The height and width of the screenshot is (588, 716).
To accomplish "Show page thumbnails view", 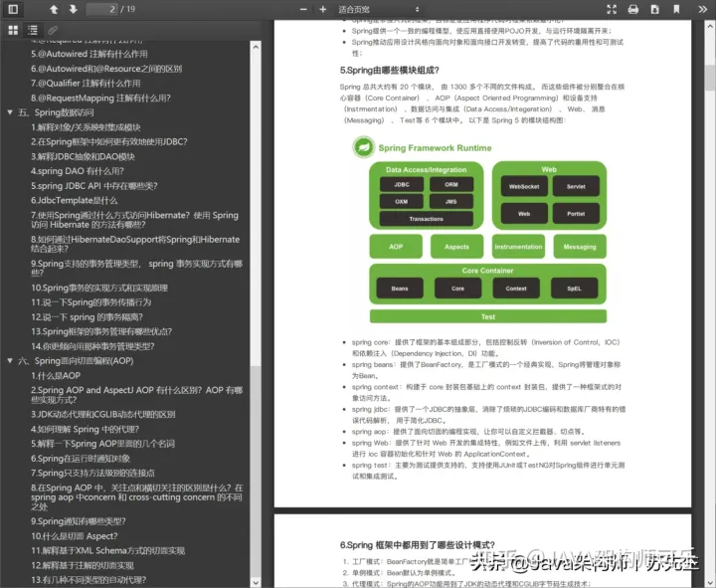I will tap(13, 30).
